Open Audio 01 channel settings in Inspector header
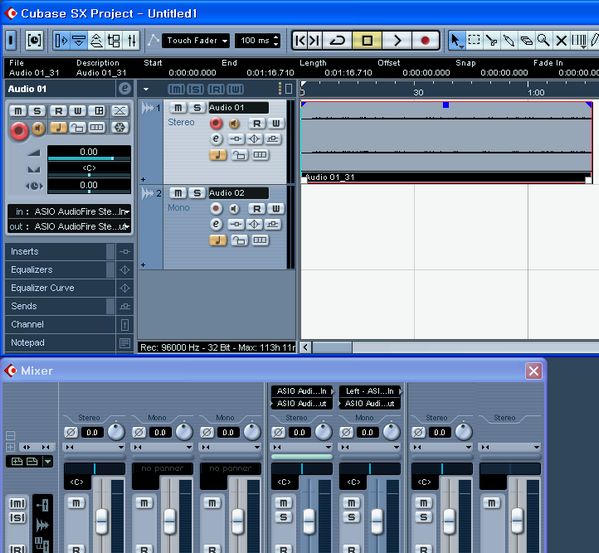This screenshot has width=599, height=553. point(125,89)
